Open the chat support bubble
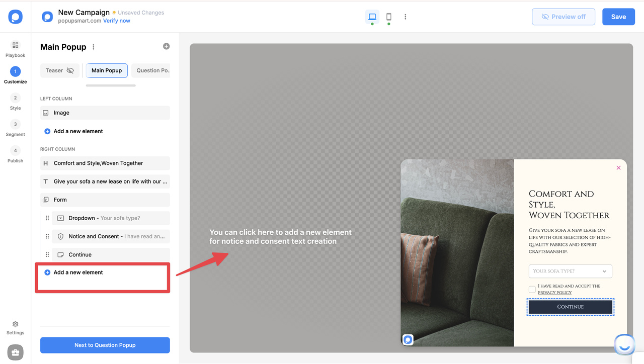This screenshot has height=364, width=644. click(624, 344)
